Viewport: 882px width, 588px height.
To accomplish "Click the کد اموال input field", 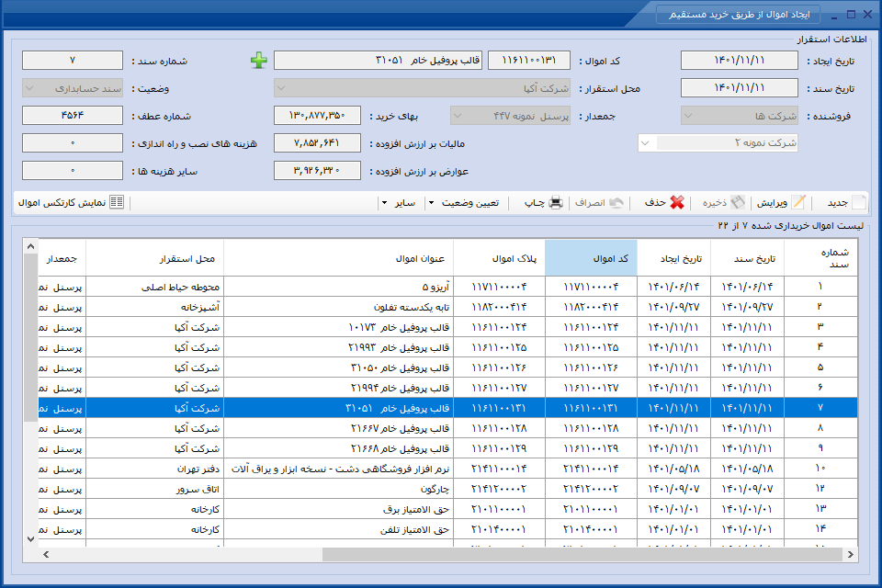I will point(529,61).
